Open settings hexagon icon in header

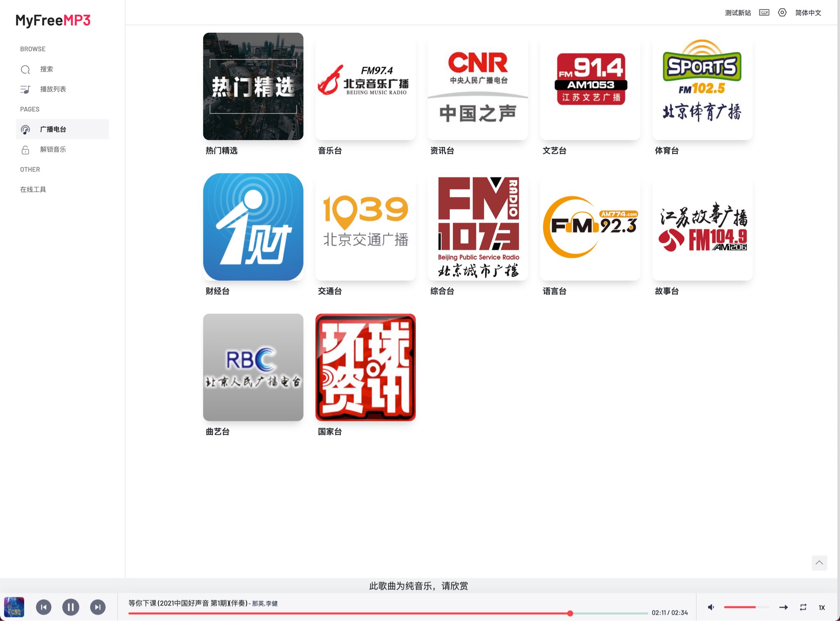tap(782, 13)
